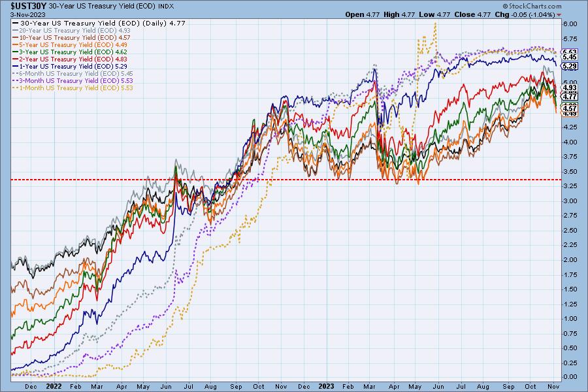Click the 2023 year label on x-axis
Screen dimensions: 588x392
(x=326, y=386)
